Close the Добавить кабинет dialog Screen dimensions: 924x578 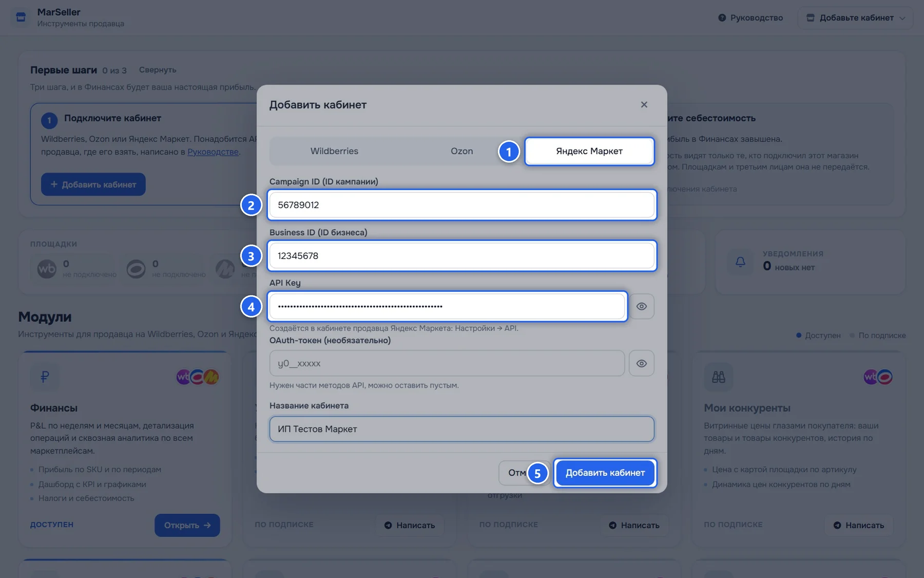[x=644, y=105]
